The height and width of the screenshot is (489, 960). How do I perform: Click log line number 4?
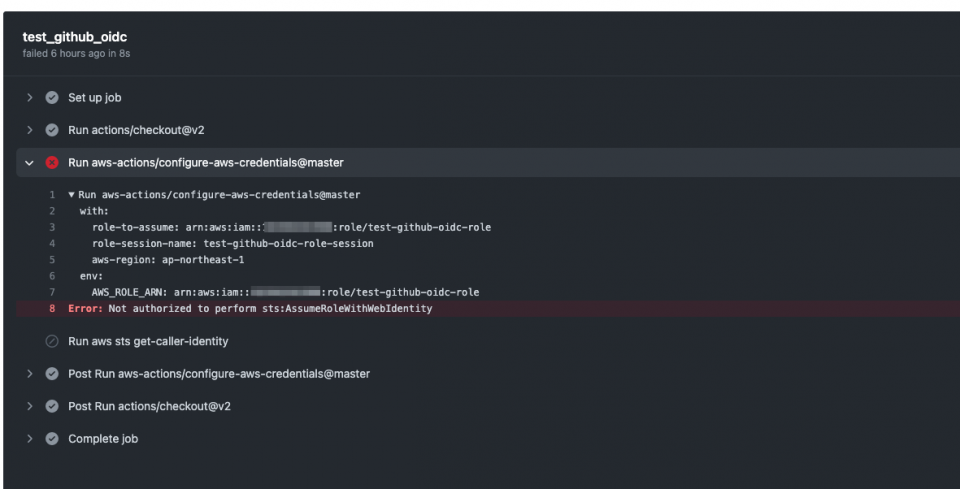pyautogui.click(x=53, y=244)
